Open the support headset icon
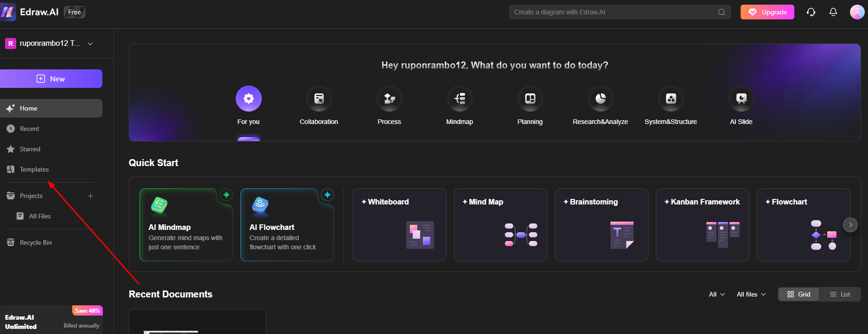This screenshot has width=868, height=334. point(811,12)
